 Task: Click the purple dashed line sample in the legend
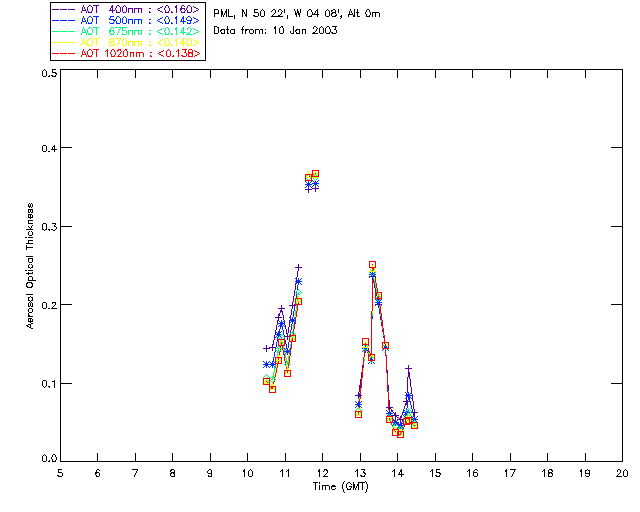click(x=64, y=9)
